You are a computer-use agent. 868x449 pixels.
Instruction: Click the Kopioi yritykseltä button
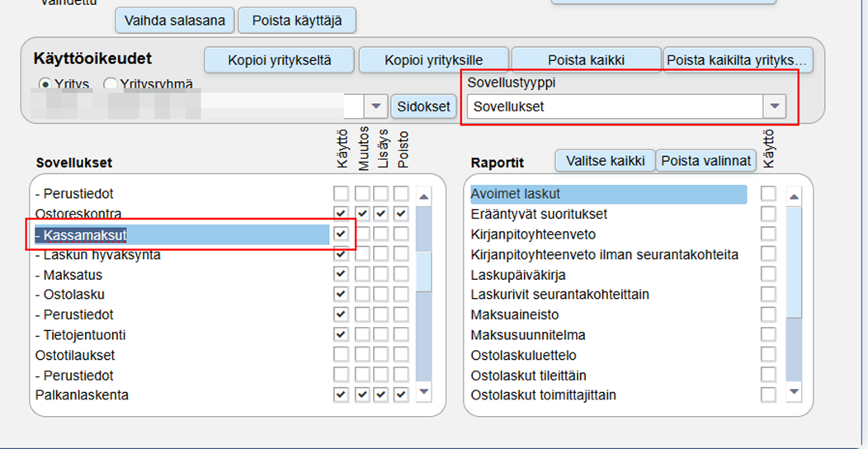click(x=280, y=59)
